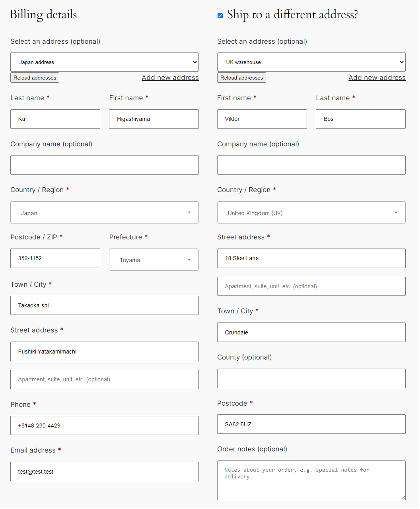The height and width of the screenshot is (509, 420).
Task: Select the Town / City field containing Takaoka-shi
Action: click(104, 305)
